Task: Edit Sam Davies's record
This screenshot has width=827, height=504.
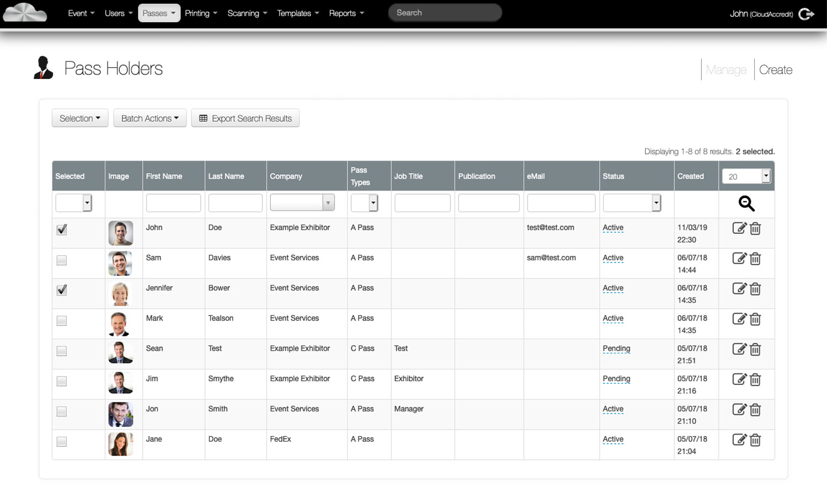Action: (x=739, y=258)
